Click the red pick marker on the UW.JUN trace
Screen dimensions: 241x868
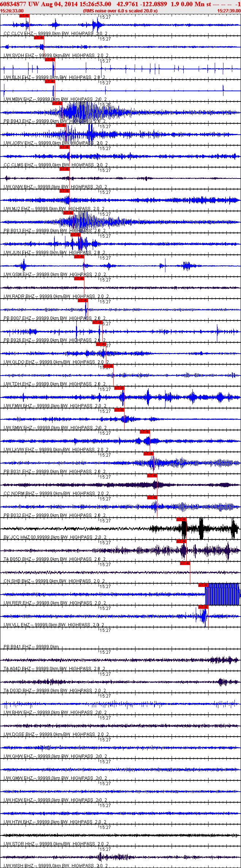pos(75,235)
